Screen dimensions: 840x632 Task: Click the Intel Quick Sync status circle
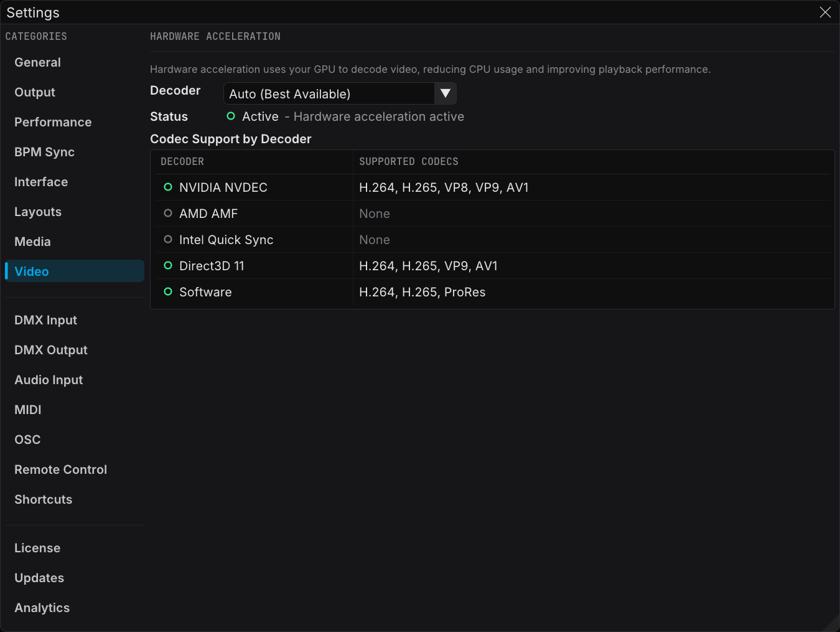(168, 239)
